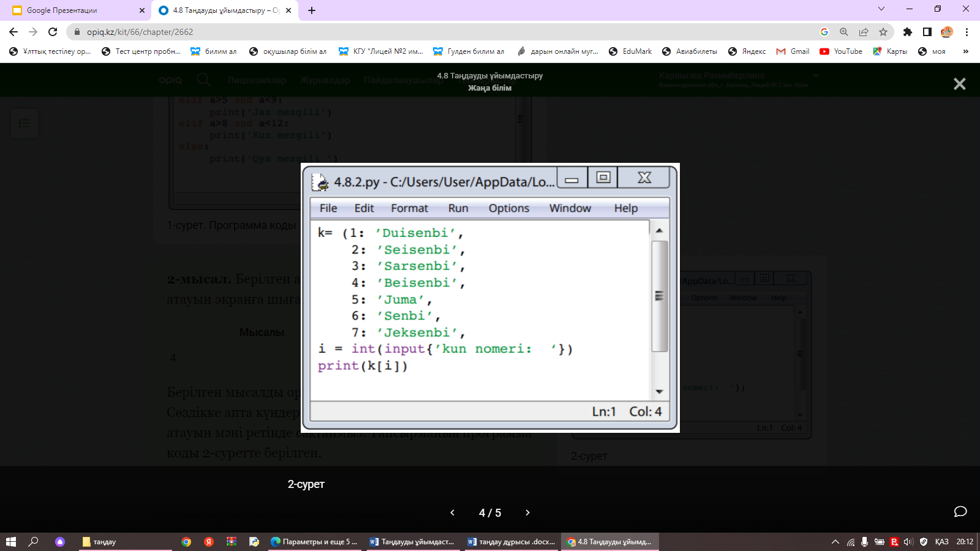Navigate back in the browser
Image resolution: width=980 pixels, height=551 pixels.
tap(13, 32)
